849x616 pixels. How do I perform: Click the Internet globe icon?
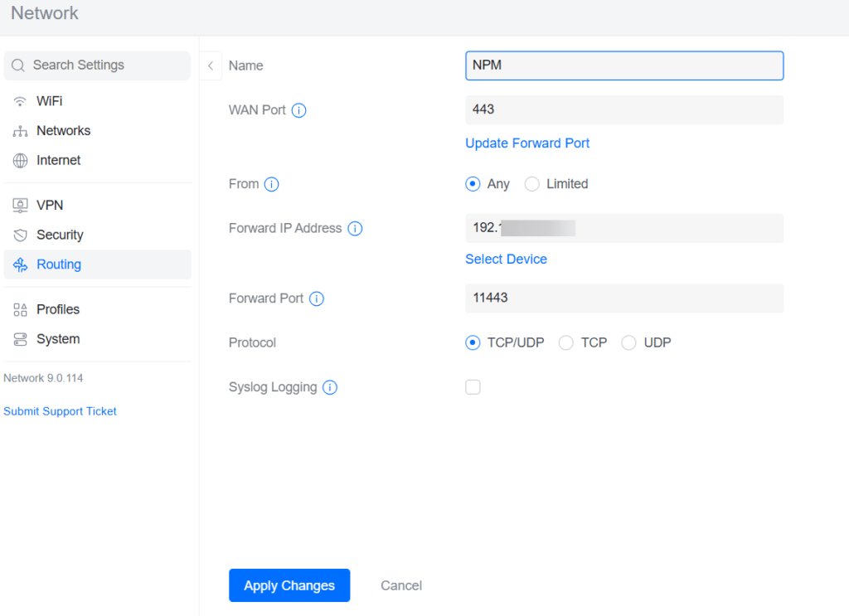(21, 161)
